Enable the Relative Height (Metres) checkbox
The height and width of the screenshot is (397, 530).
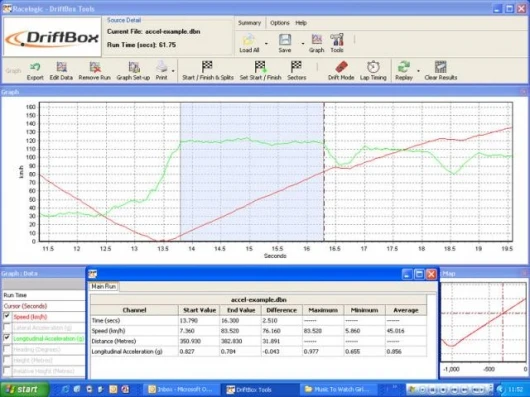tap(6, 371)
